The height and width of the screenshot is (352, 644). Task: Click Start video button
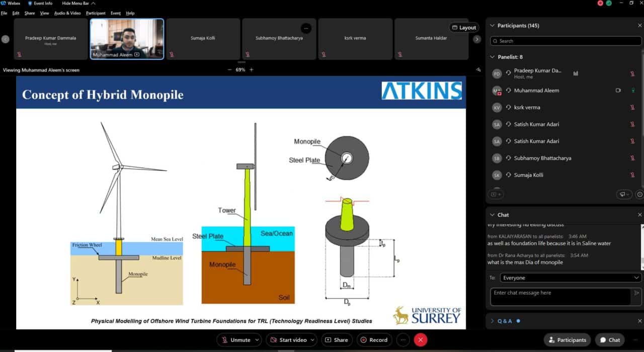(x=288, y=340)
